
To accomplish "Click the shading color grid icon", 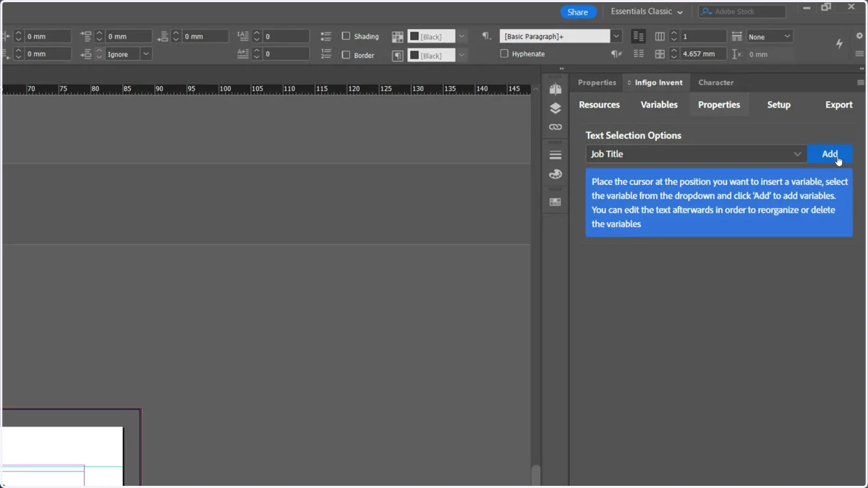I will (398, 36).
